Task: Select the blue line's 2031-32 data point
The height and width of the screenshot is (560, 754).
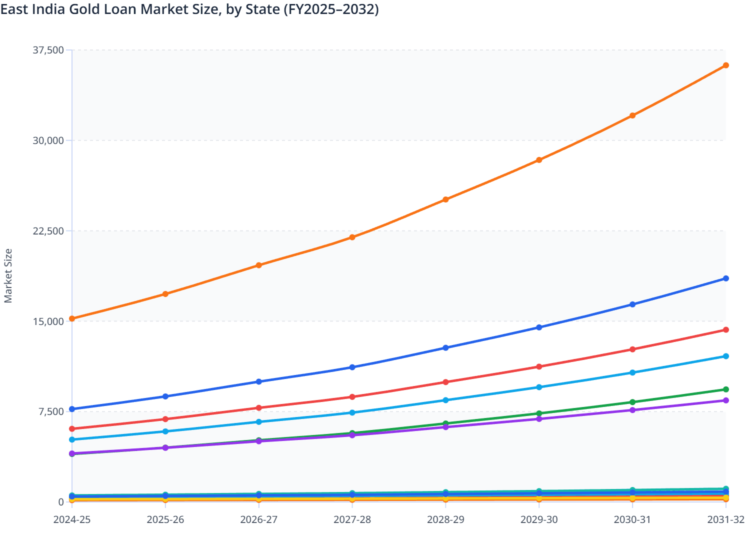Action: click(725, 278)
